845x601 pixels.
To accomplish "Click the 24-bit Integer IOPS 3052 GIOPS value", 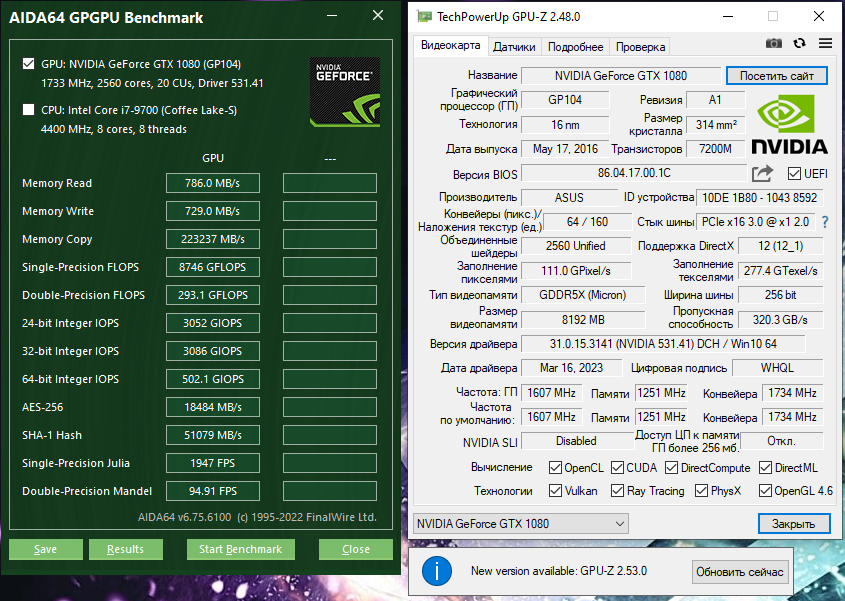I will coord(212,323).
